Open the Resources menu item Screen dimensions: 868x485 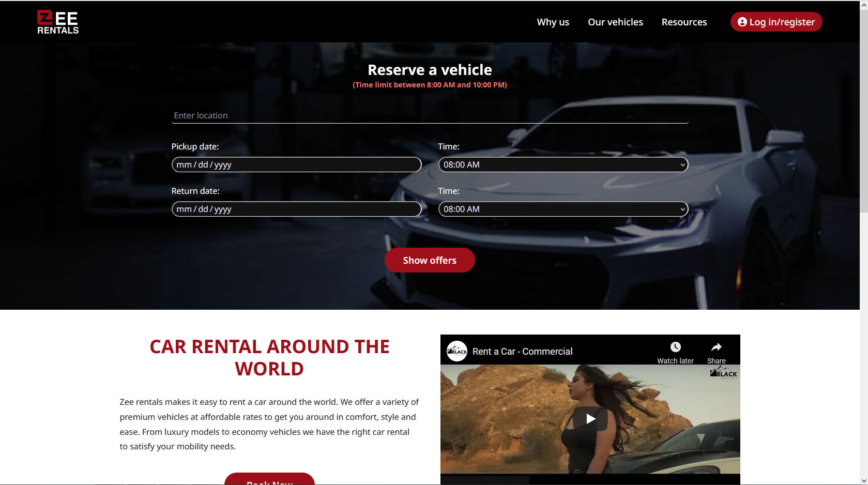[684, 22]
